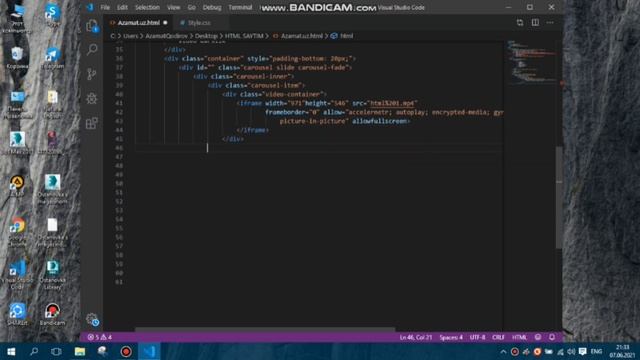This screenshot has height=360, width=640.
Task: Open File Explorer from taskbar
Action: pyautogui.click(x=80, y=351)
